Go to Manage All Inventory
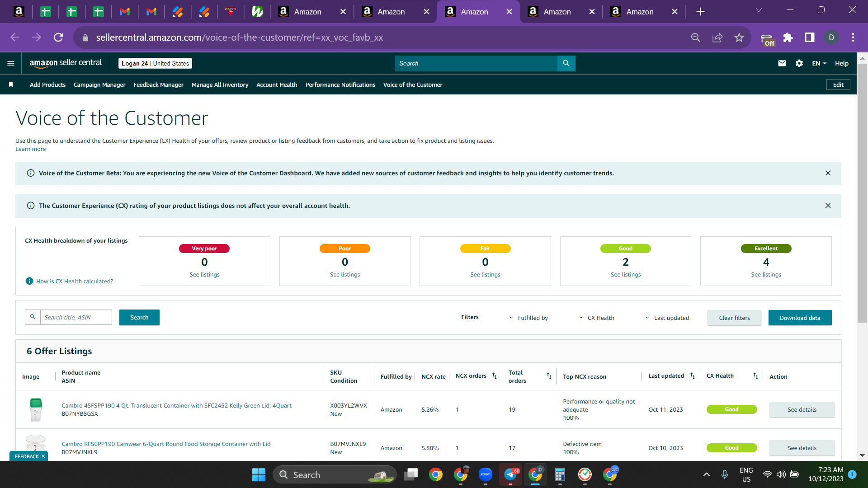Screen dimensions: 868x488 click(x=220, y=84)
